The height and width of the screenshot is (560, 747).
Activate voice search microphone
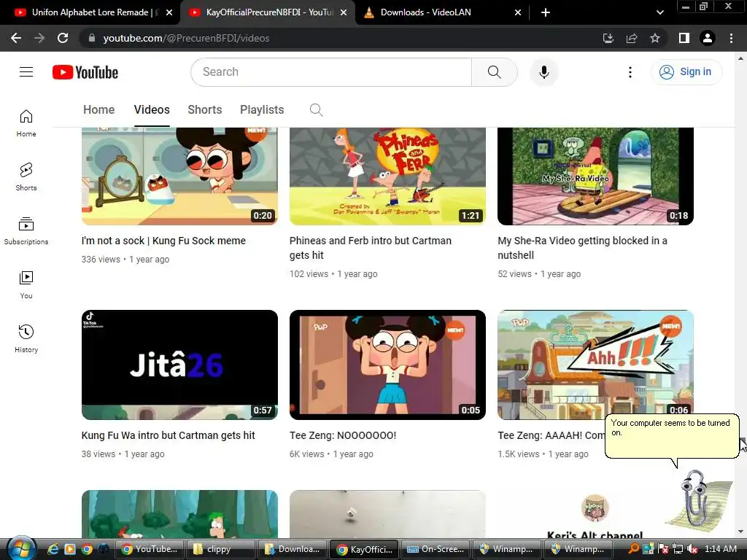tap(543, 72)
